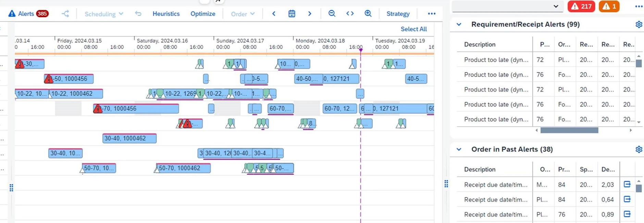Open navigate icon in first receipt row
The image size is (644, 223).
tap(627, 184)
